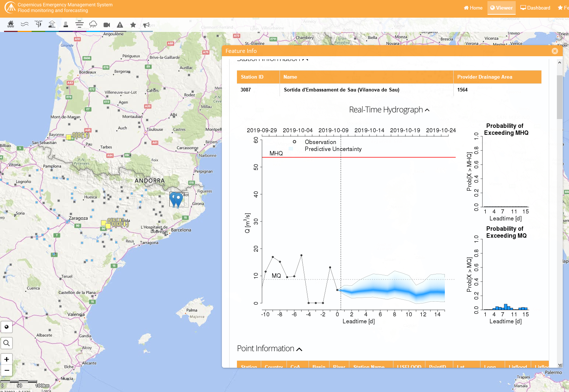
Task: Open the map search magnifier button
Action: pyautogui.click(x=7, y=343)
